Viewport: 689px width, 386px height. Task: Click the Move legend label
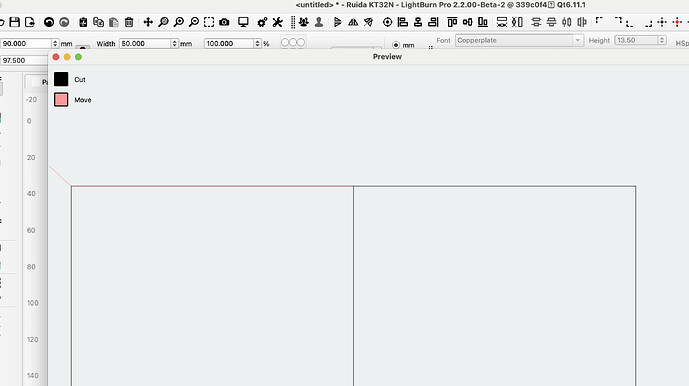coord(83,100)
